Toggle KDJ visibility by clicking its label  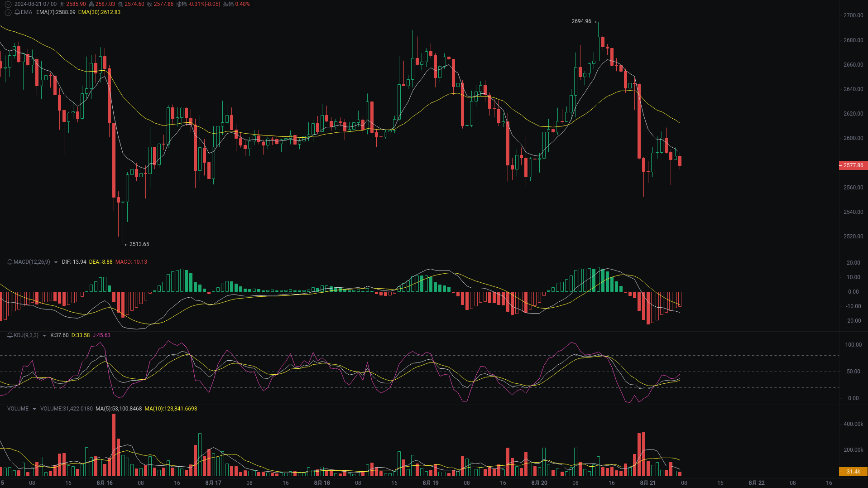(x=25, y=335)
